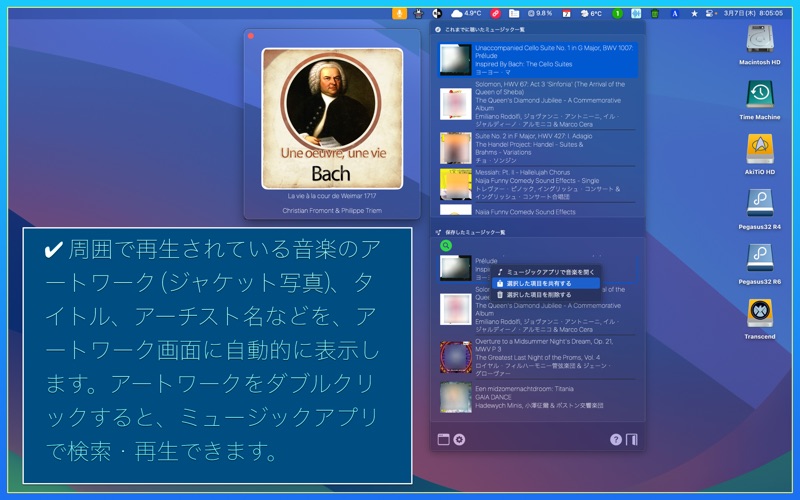Close the artwork window with red button
Viewport: 800px width, 500px height.
[x=251, y=36]
